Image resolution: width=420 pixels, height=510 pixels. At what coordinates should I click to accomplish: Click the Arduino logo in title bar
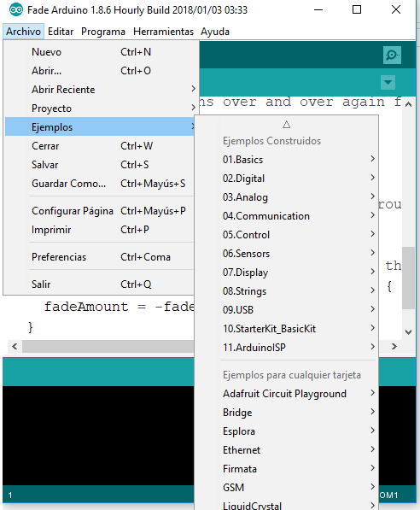click(16, 9)
